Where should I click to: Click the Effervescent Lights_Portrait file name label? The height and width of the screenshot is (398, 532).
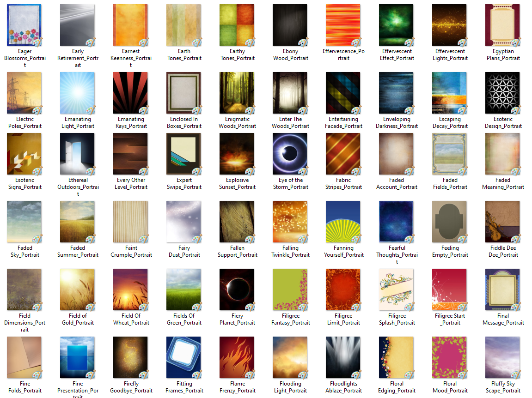[450, 55]
